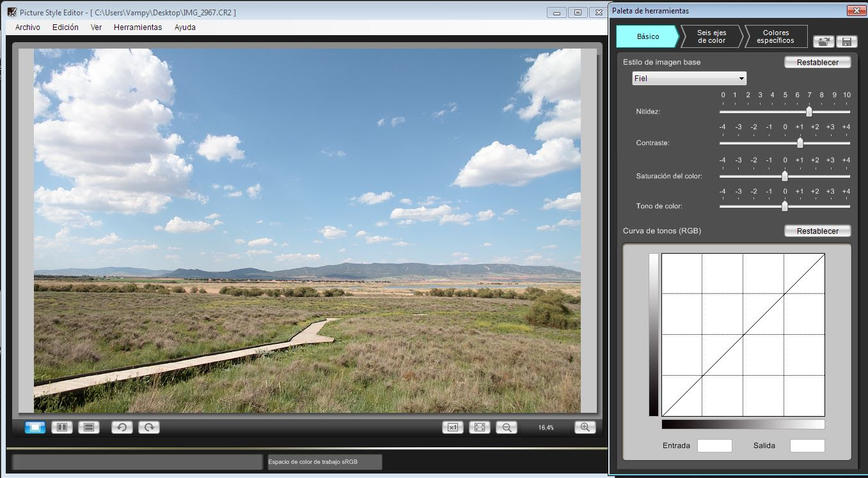Switch to top-bottom split view
868x478 pixels.
[89, 428]
